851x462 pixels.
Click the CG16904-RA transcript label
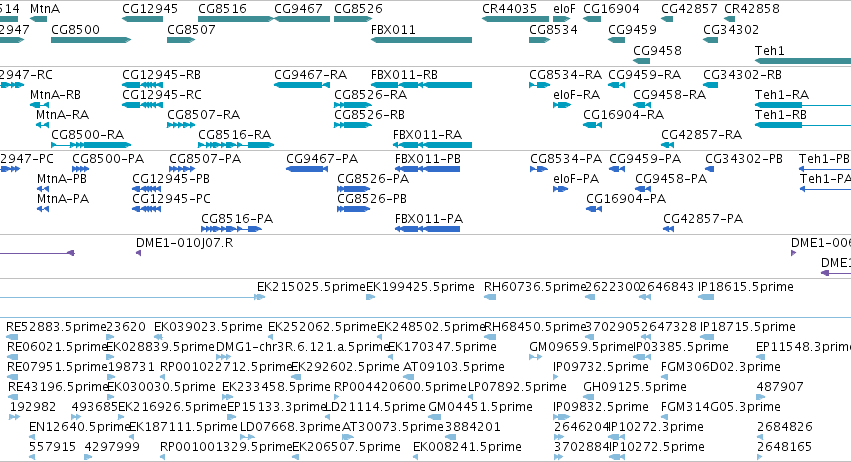point(624,115)
